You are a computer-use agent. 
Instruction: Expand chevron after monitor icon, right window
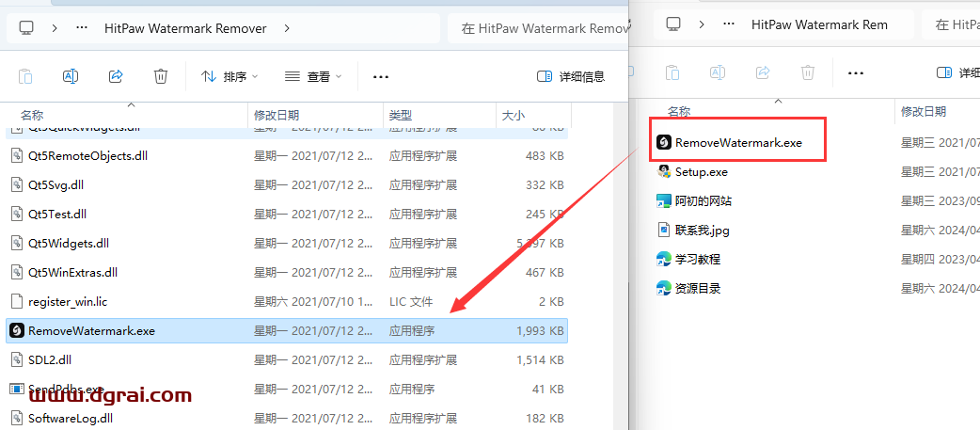click(x=702, y=24)
